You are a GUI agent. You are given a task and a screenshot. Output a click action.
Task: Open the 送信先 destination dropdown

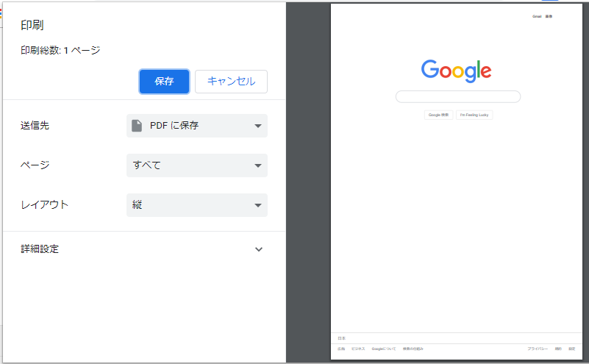tap(197, 126)
